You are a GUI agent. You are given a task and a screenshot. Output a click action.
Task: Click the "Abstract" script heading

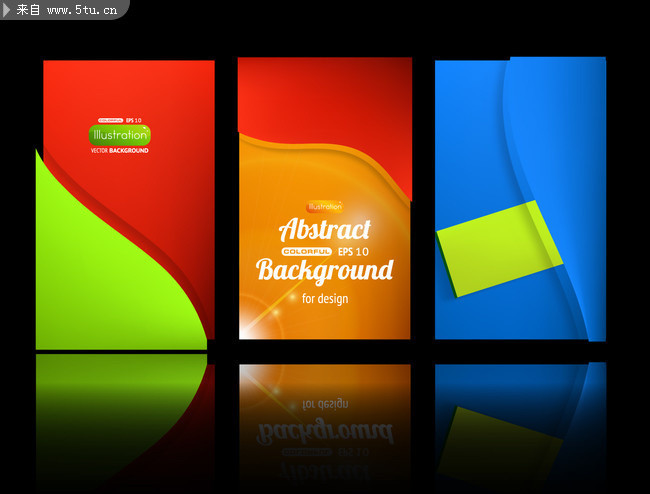[x=325, y=229]
